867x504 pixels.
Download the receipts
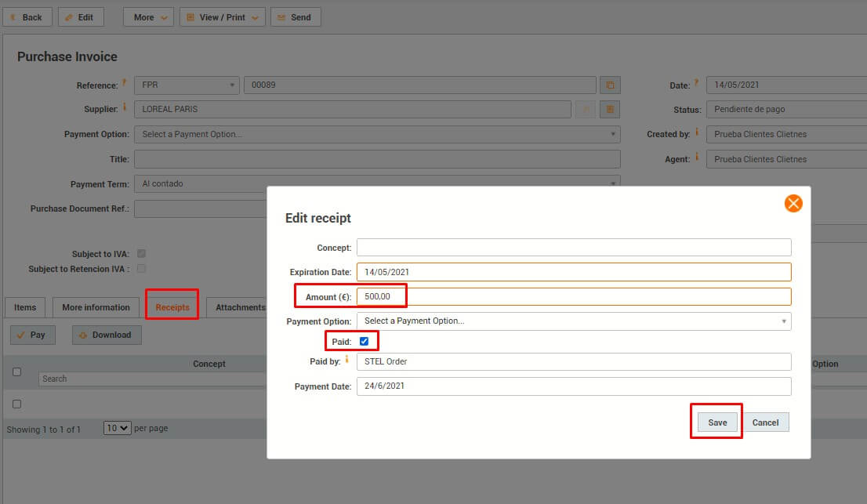tap(106, 335)
